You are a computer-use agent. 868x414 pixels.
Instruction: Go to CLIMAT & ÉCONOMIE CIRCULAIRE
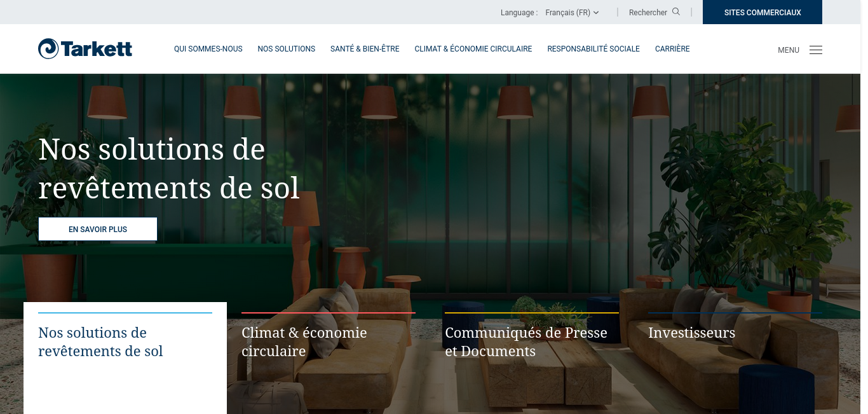point(473,49)
